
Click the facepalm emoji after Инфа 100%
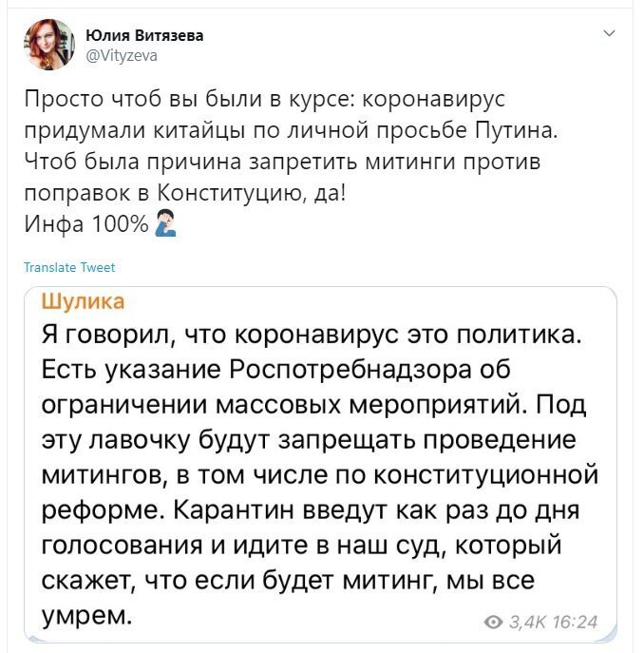point(165,223)
